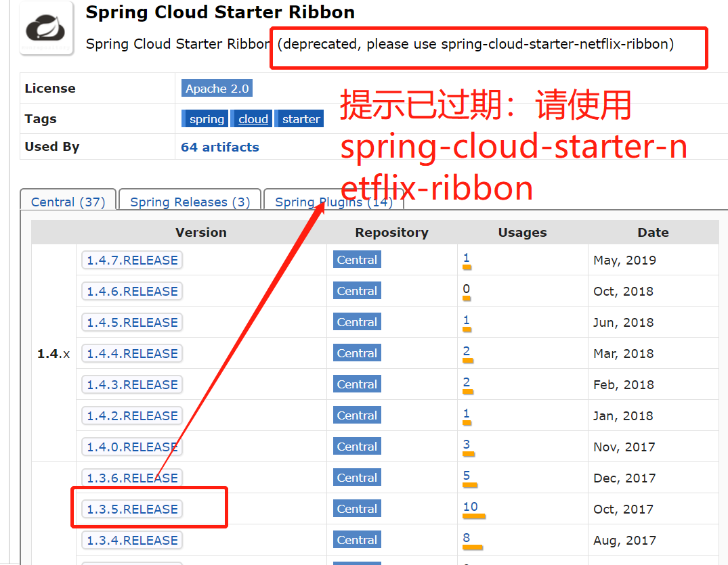Click the Apache 2.0 license badge
728x565 pixels.
click(217, 88)
